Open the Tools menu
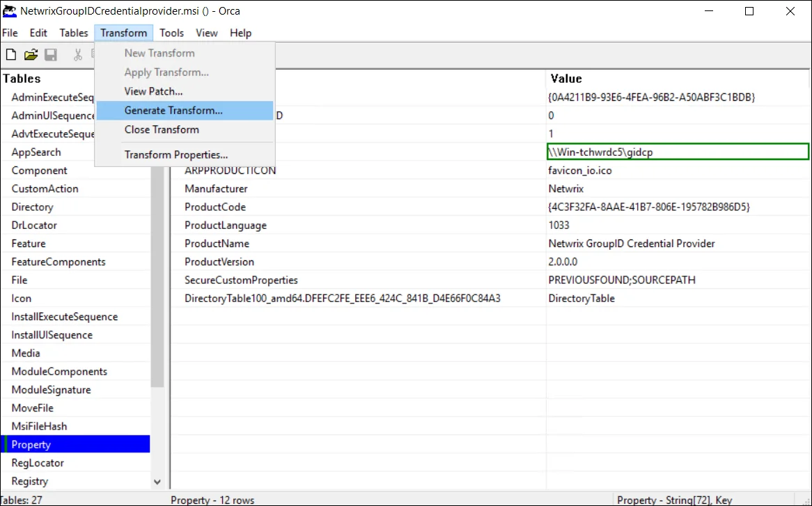Image resolution: width=812 pixels, height=506 pixels. 171,33
